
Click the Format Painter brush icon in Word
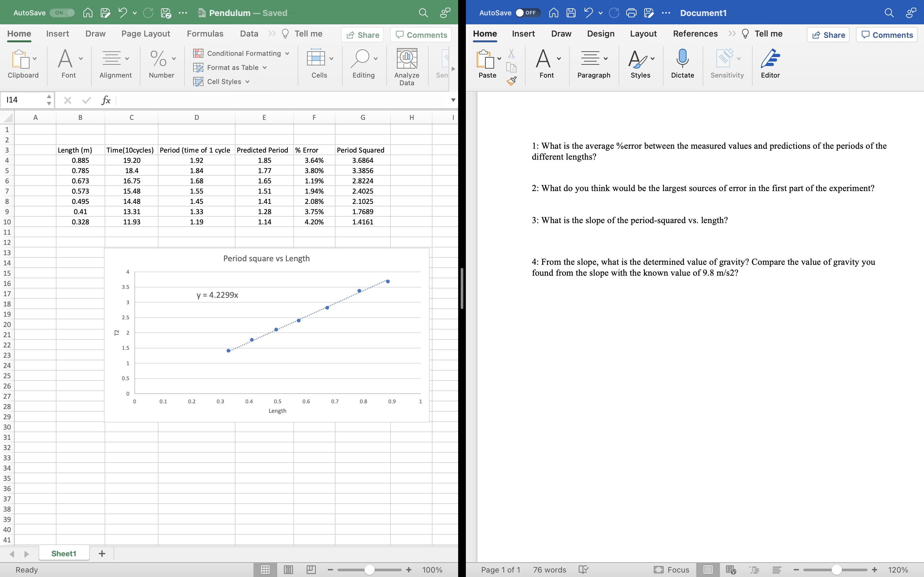[x=511, y=81]
